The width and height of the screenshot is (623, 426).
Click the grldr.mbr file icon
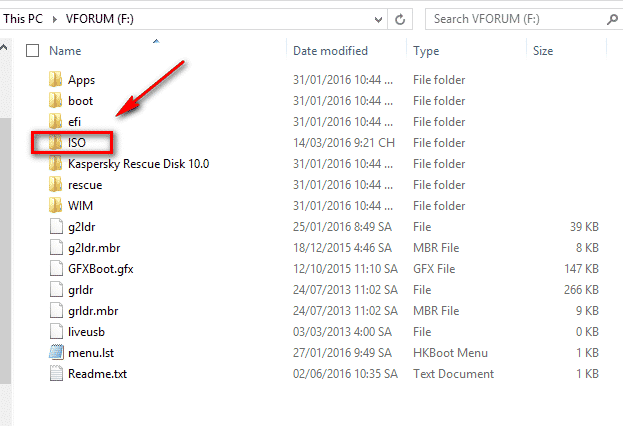[56, 311]
